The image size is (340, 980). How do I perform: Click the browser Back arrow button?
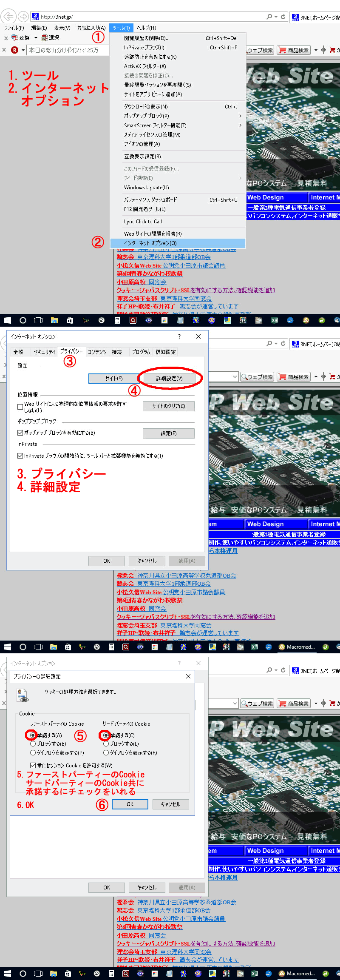(8, 17)
